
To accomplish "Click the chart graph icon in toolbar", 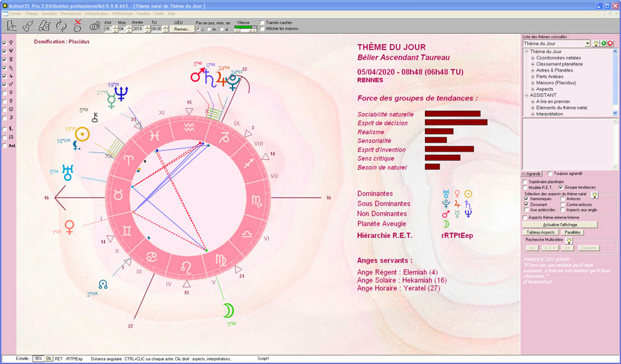I will pyautogui.click(x=12, y=26).
